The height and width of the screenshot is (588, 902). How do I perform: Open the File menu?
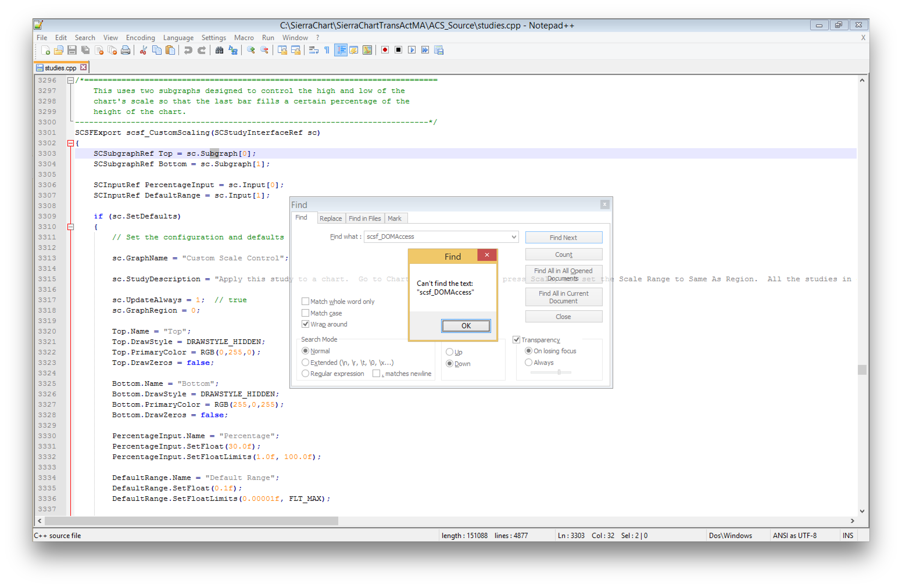coord(42,37)
